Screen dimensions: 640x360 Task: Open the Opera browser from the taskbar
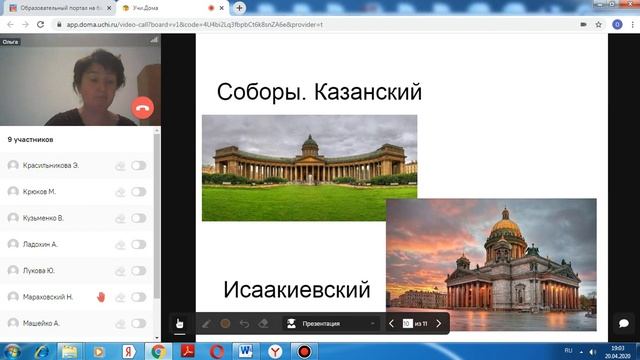pos(217,351)
